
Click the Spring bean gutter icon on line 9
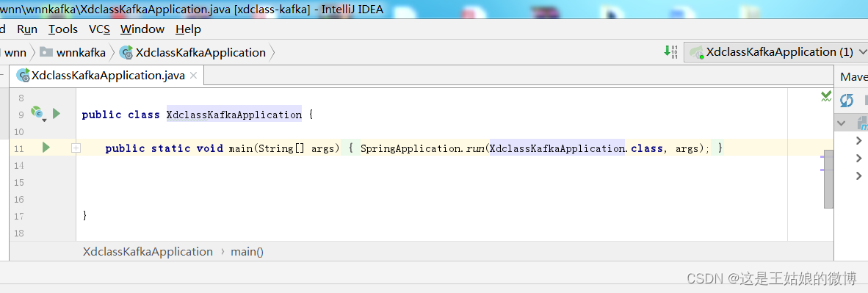(x=37, y=113)
